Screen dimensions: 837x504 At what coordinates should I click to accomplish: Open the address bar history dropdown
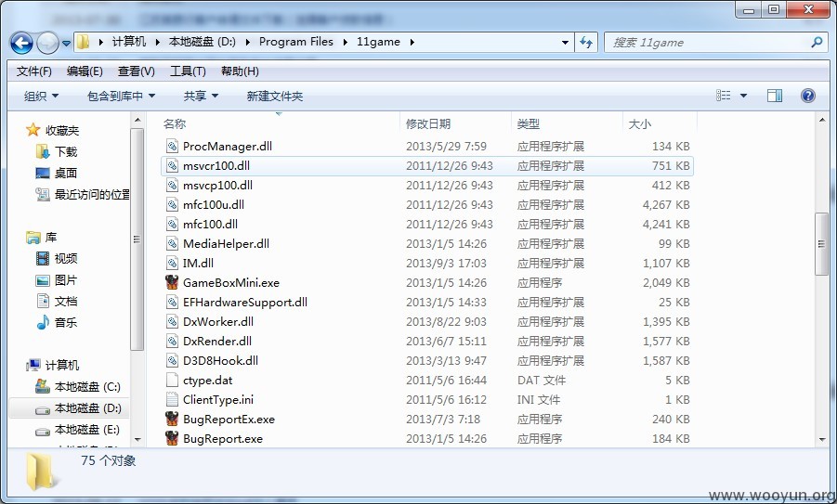point(565,43)
